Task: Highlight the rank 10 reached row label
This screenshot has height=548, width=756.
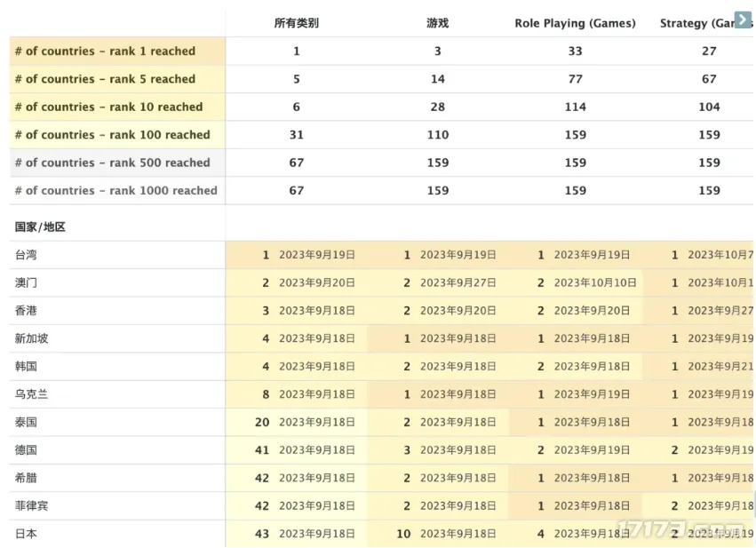Action: point(108,107)
